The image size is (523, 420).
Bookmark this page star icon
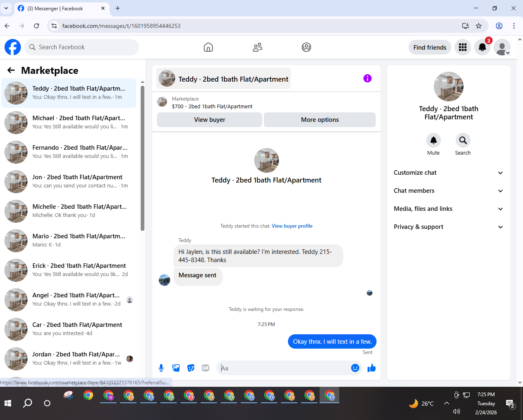coord(479,26)
